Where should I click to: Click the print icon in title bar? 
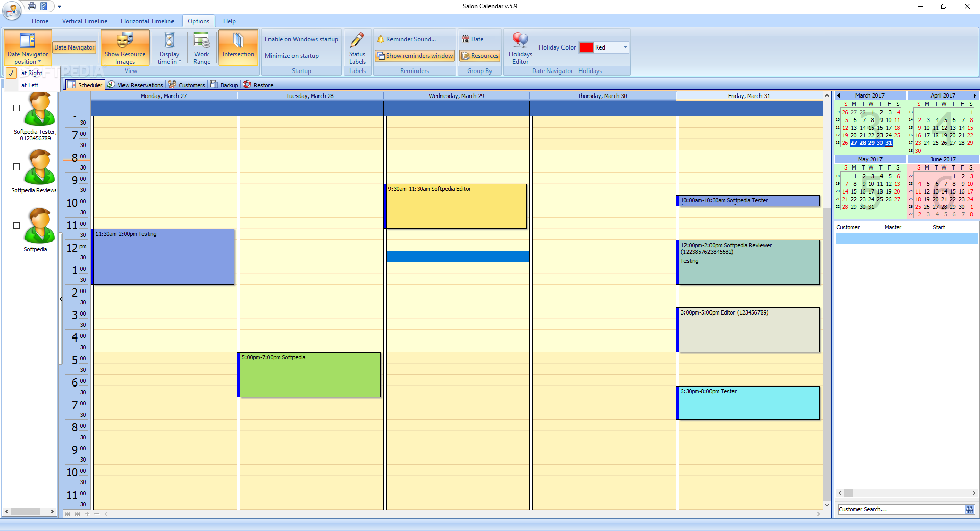[32, 6]
